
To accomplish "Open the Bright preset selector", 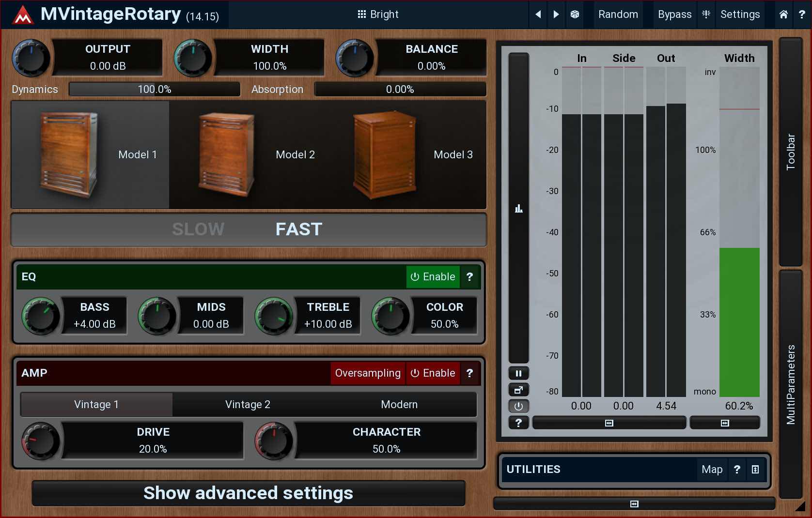I will click(378, 15).
